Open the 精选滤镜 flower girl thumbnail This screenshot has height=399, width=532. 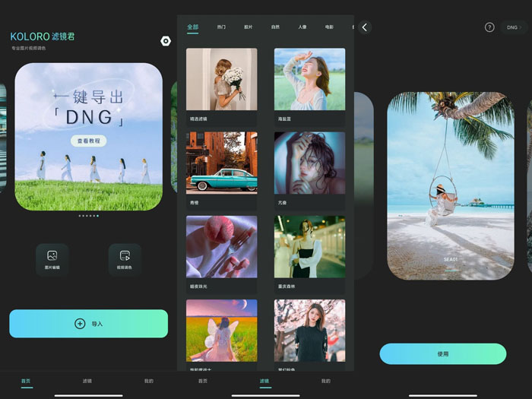click(221, 80)
